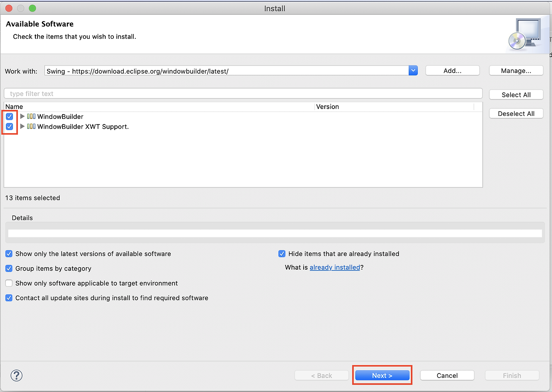Toggle Hide items that are already installed
This screenshot has width=552, height=392.
coord(282,254)
